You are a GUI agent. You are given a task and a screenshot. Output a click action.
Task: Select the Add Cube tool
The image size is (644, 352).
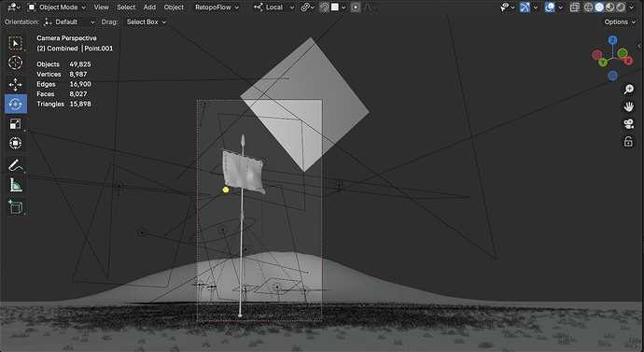[x=16, y=207]
